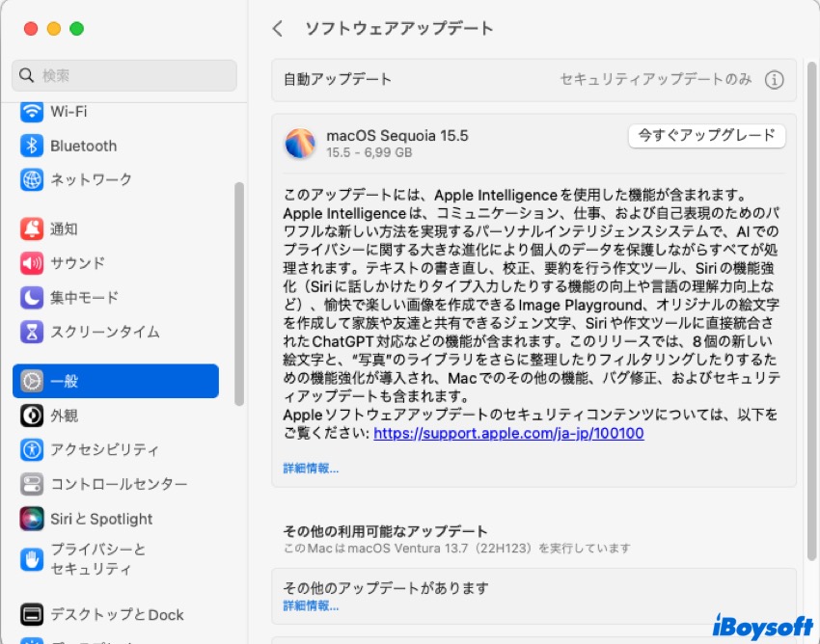Expand 詳細情報 under その他のアップデートがあります
The width and height of the screenshot is (820, 644).
[311, 606]
